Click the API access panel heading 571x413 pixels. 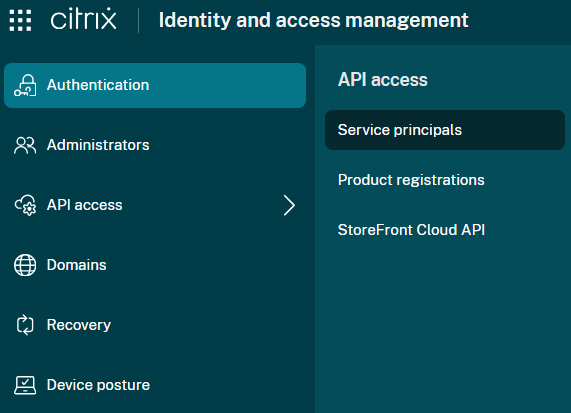(383, 80)
